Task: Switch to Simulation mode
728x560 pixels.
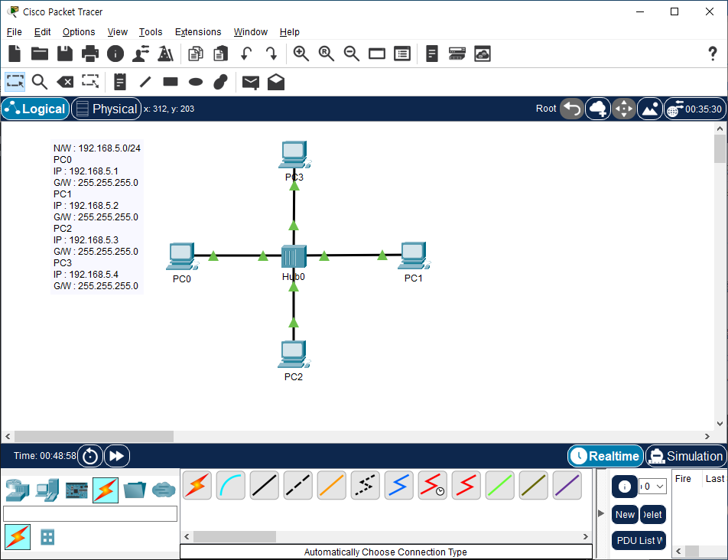Action: click(686, 456)
